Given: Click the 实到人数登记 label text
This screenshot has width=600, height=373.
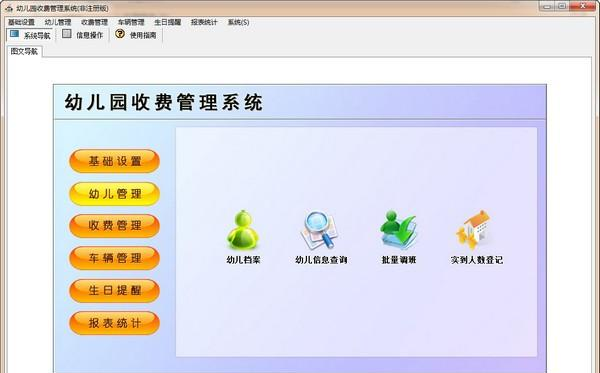Looking at the screenshot, I should coord(476,260).
